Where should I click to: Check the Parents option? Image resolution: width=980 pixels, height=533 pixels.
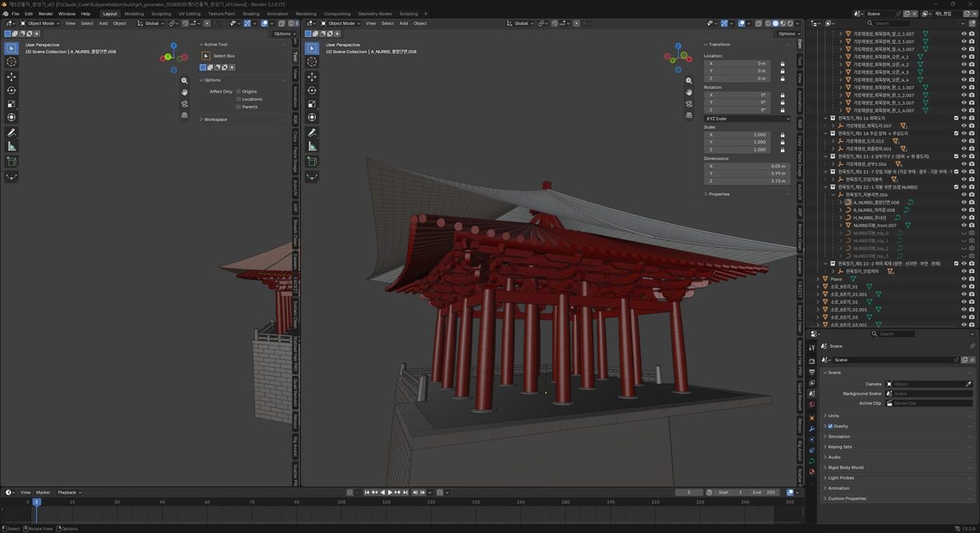coord(239,107)
